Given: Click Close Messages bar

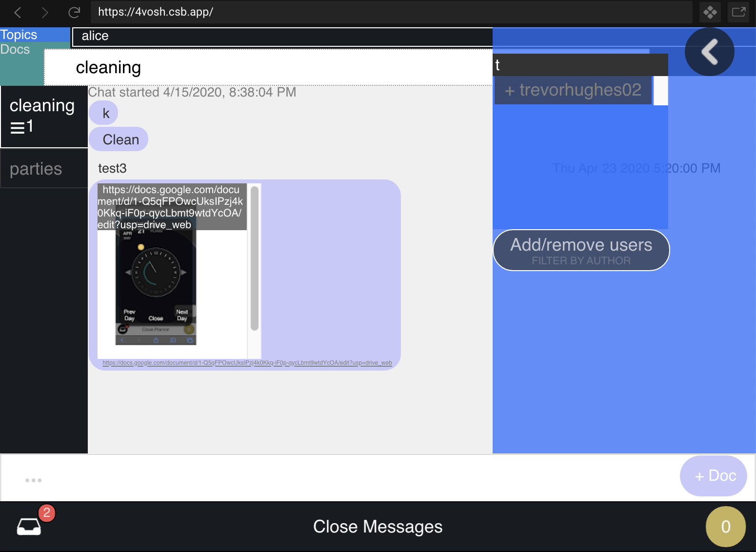Looking at the screenshot, I should click(378, 527).
